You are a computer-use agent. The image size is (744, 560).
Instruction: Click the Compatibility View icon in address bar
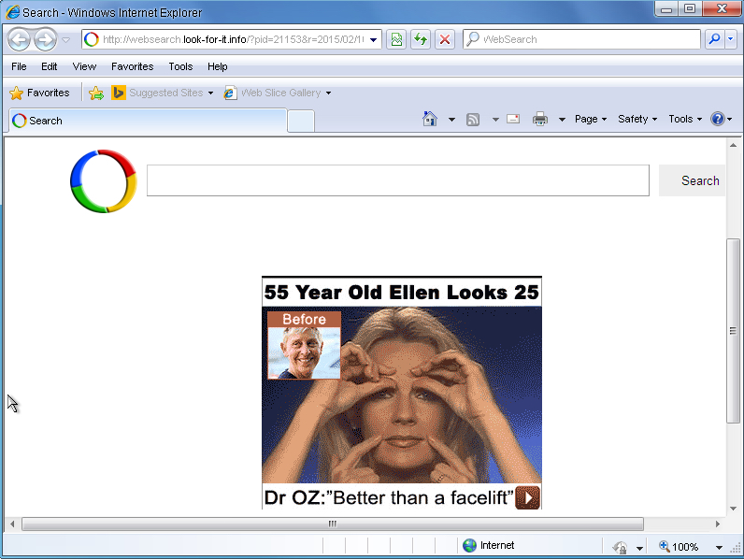pos(396,39)
